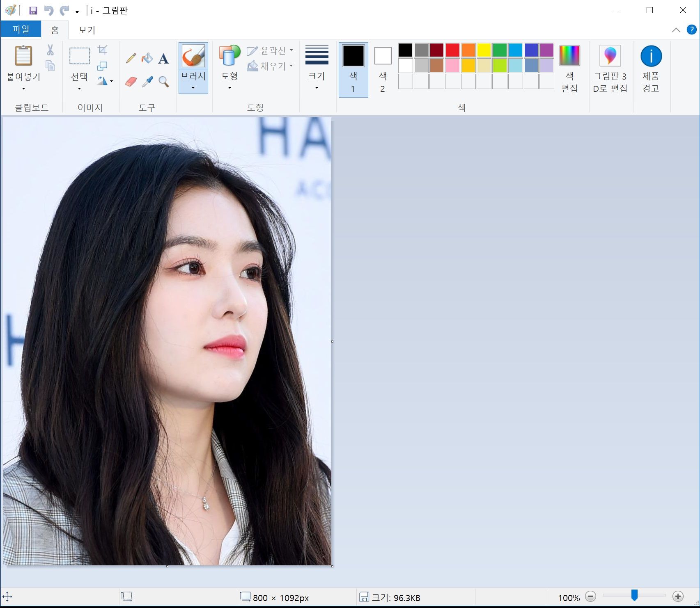
Task: Click the Product alert info icon
Action: (x=651, y=56)
